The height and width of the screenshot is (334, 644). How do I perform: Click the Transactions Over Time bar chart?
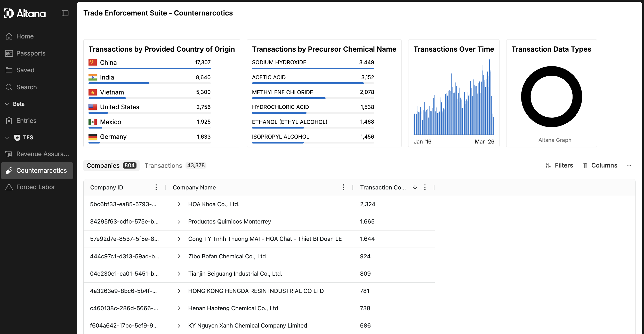click(x=454, y=97)
